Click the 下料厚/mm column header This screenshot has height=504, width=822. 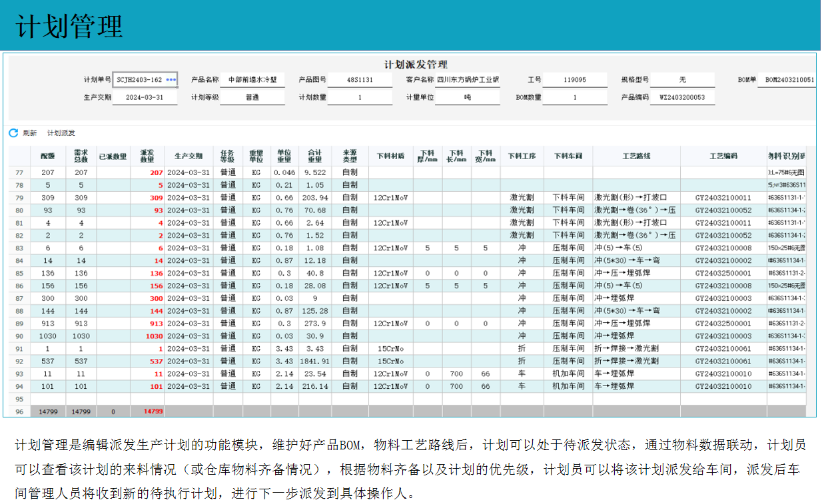428,156
